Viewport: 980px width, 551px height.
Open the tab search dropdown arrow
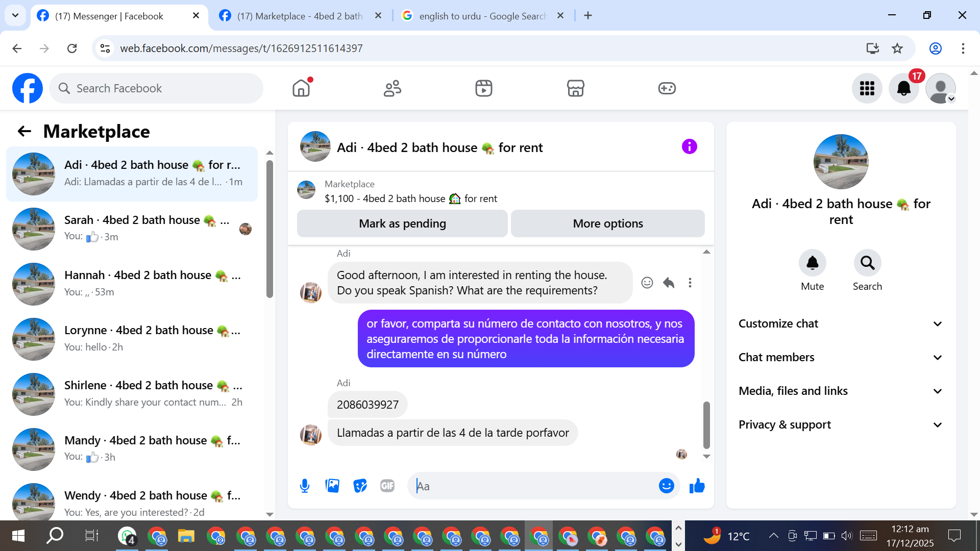pyautogui.click(x=15, y=16)
